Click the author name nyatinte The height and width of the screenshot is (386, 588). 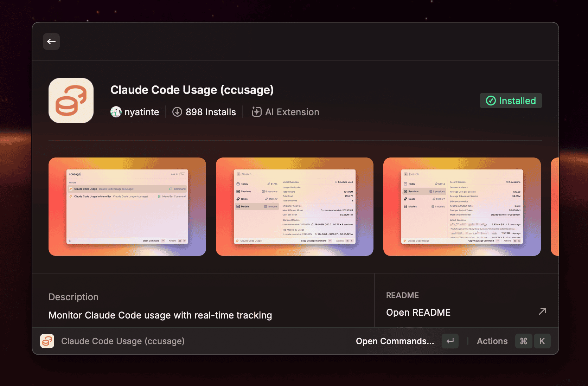141,112
